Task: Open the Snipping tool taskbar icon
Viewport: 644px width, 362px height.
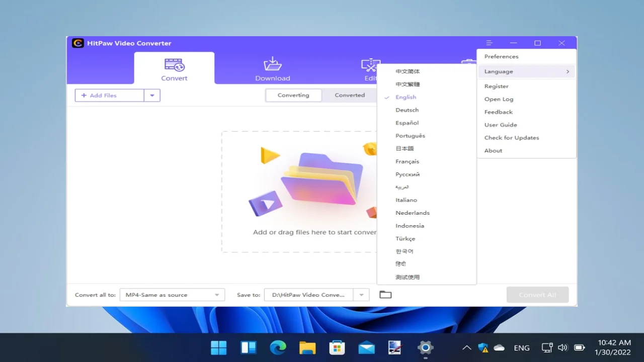Action: pyautogui.click(x=396, y=347)
